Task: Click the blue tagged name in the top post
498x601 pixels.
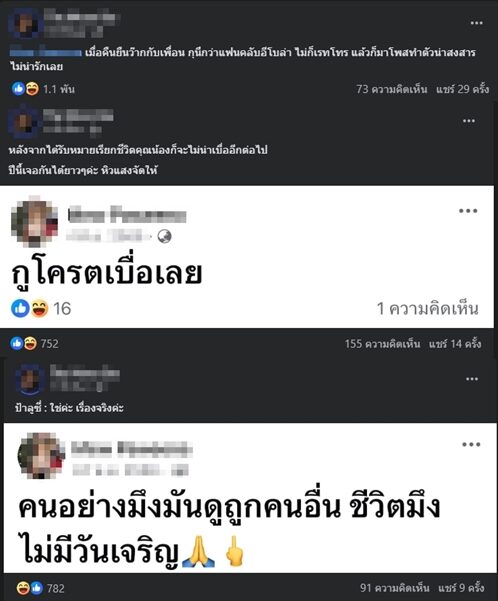Action: click(45, 53)
